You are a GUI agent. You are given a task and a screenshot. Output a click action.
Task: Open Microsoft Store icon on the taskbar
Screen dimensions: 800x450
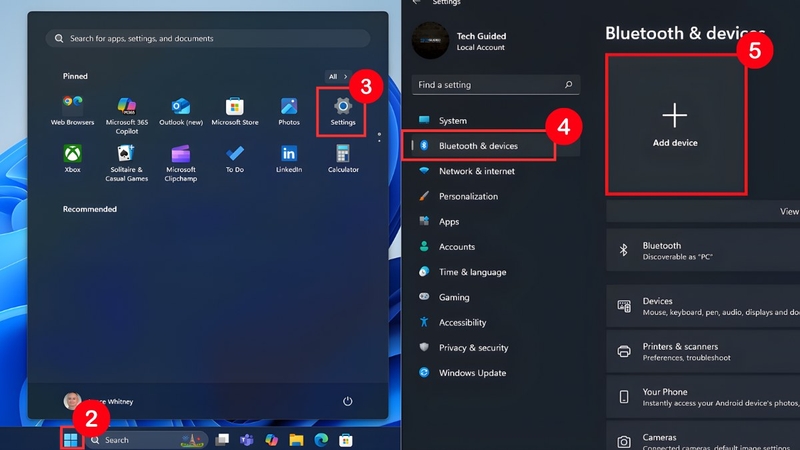coord(345,439)
